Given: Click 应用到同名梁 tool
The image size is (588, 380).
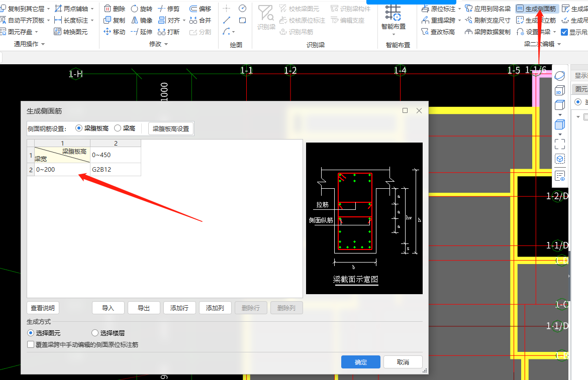Looking at the screenshot, I should pos(487,9).
